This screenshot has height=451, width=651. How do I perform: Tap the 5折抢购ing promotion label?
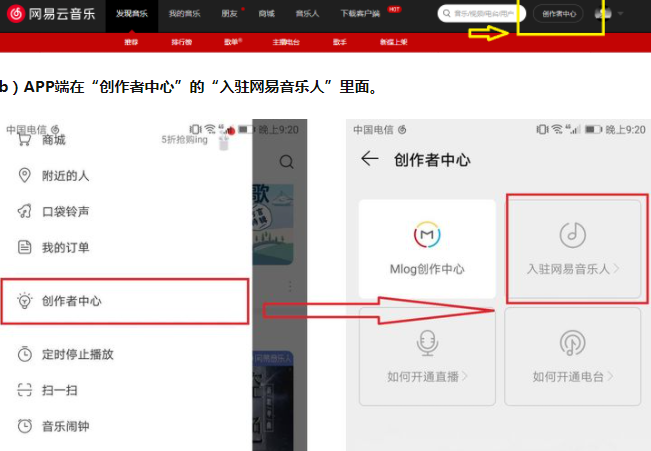point(184,140)
